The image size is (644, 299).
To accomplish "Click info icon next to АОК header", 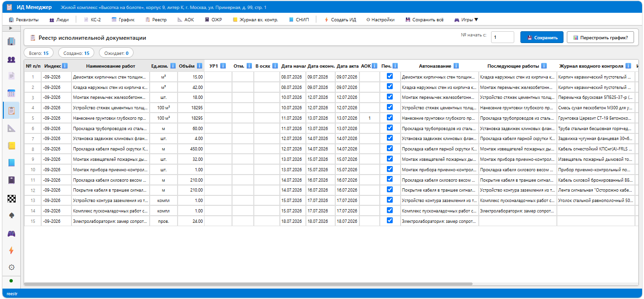I will click(x=375, y=66).
